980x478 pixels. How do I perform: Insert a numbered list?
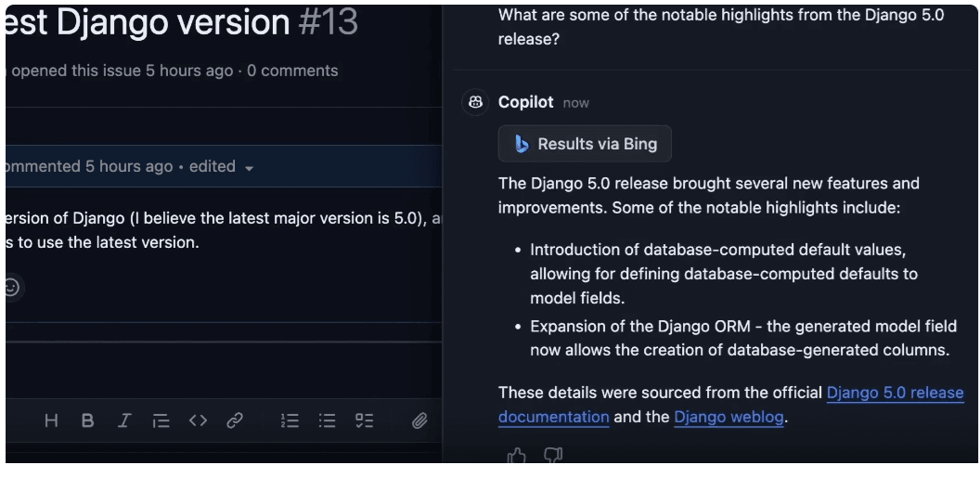click(x=290, y=421)
